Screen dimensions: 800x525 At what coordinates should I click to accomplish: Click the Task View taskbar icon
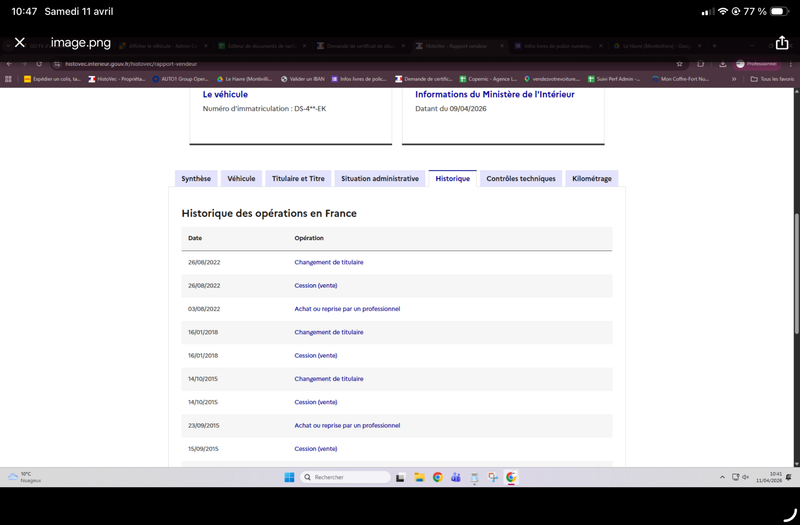click(x=401, y=478)
